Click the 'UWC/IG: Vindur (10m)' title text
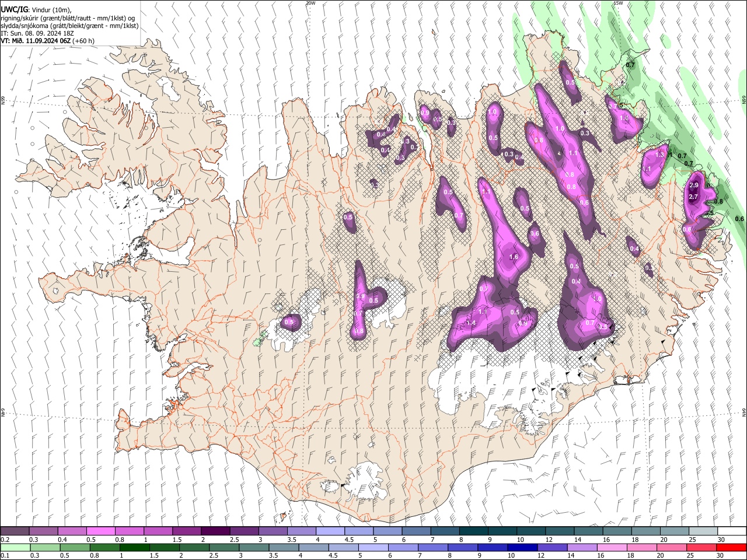747x560 pixels. 36,9
